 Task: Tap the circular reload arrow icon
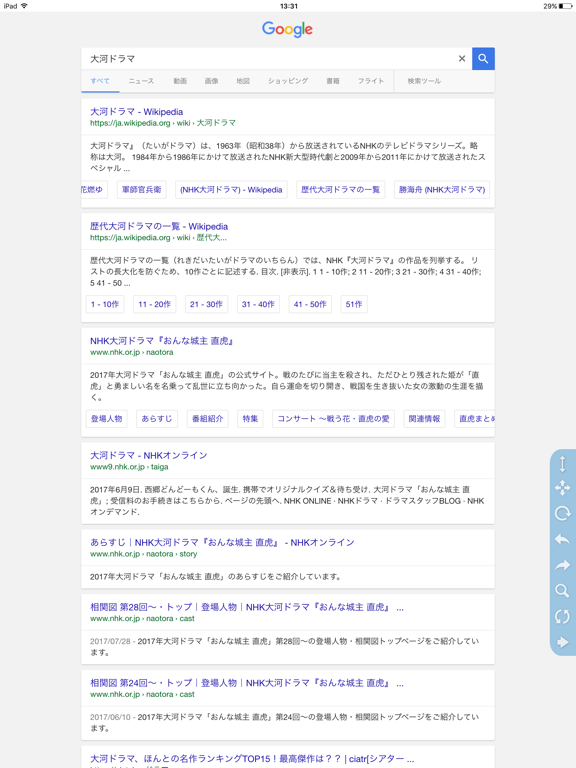562,513
